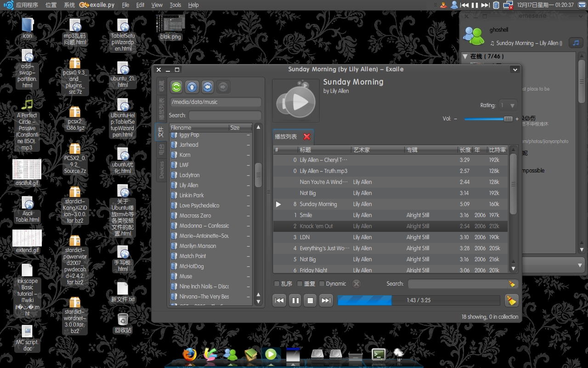Switch to 播放列表 side tab
The height and width of the screenshot is (368, 588).
click(x=161, y=108)
